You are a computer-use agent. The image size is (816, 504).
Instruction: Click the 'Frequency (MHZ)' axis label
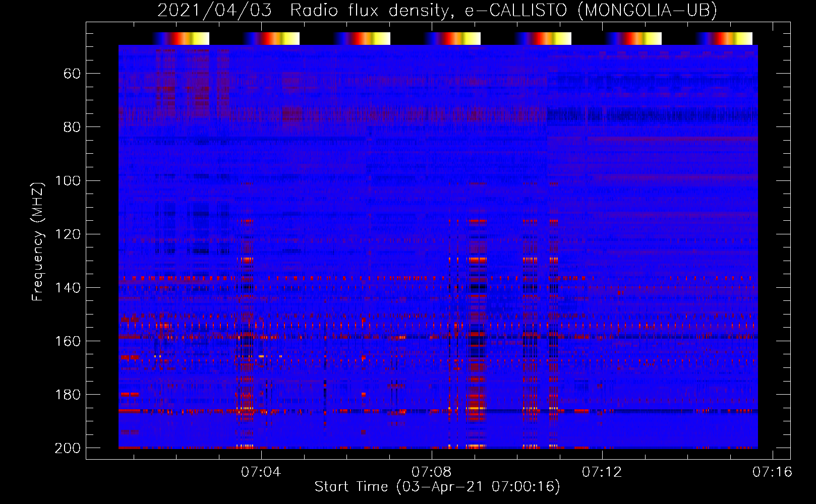click(38, 241)
